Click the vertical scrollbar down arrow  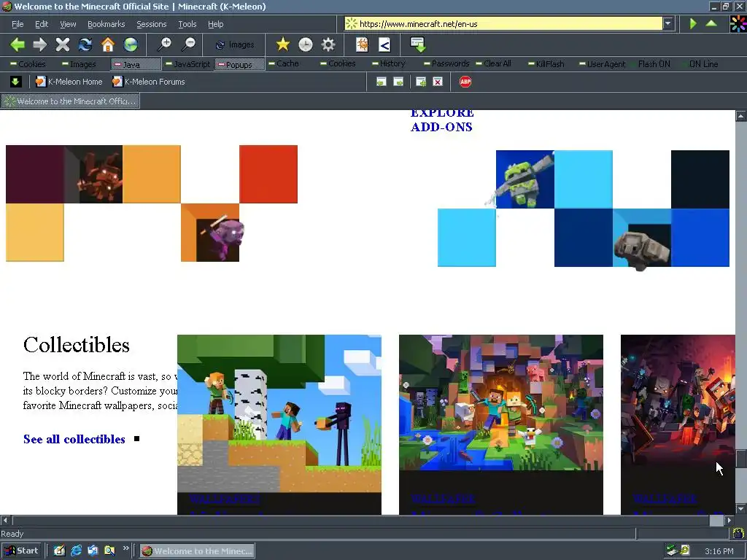(741, 509)
